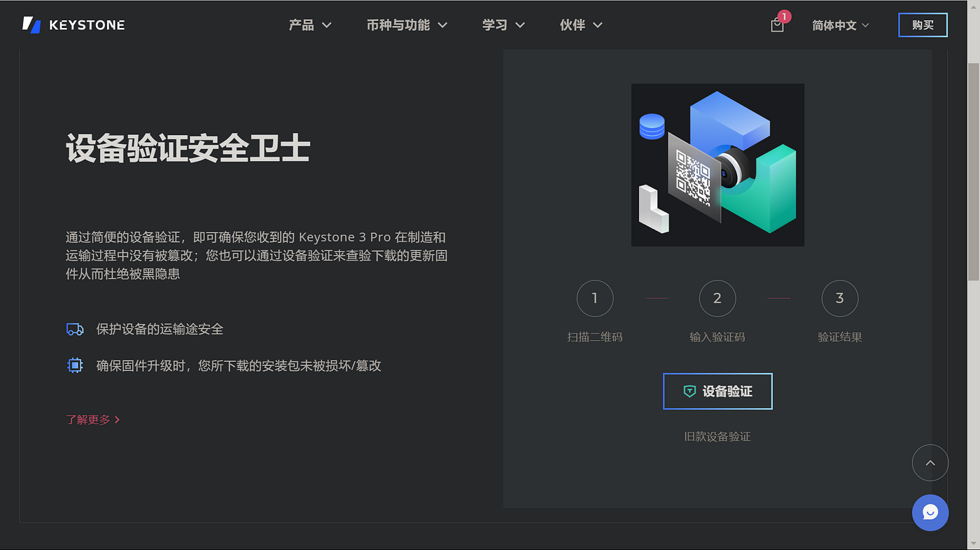The height and width of the screenshot is (550, 980).
Task: Click the 验证结果 label
Action: 840,337
